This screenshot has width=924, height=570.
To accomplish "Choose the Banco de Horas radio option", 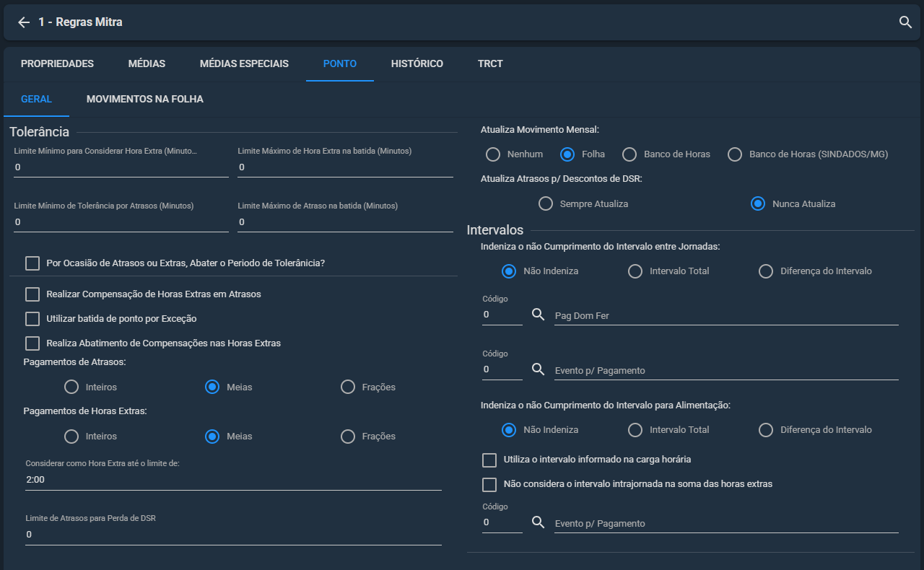I will [629, 154].
